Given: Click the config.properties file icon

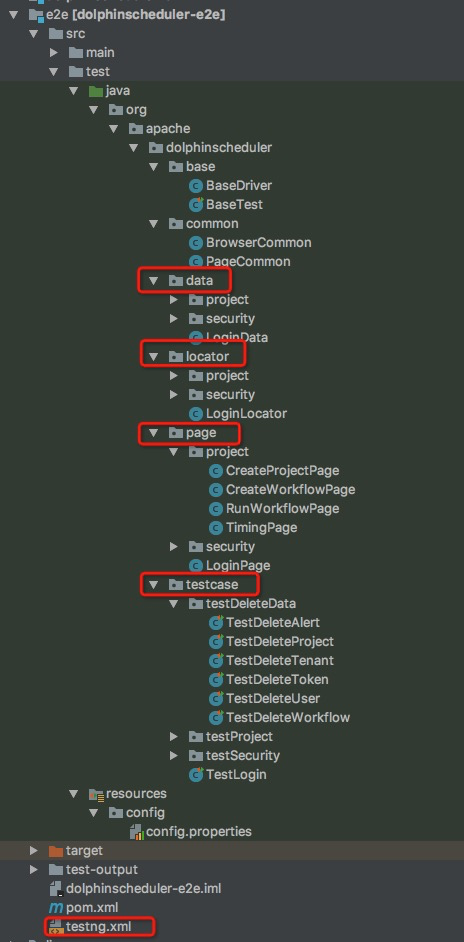Looking at the screenshot, I should (x=136, y=831).
